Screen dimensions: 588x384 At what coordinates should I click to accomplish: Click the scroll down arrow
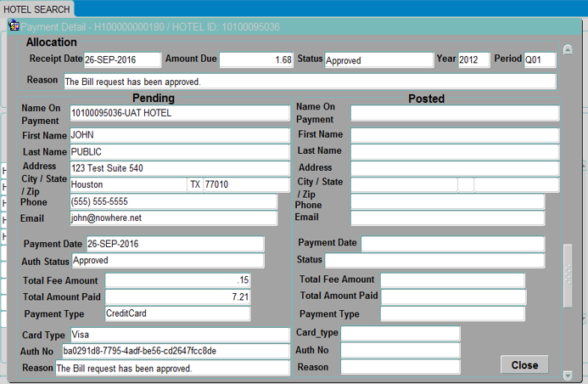568,375
